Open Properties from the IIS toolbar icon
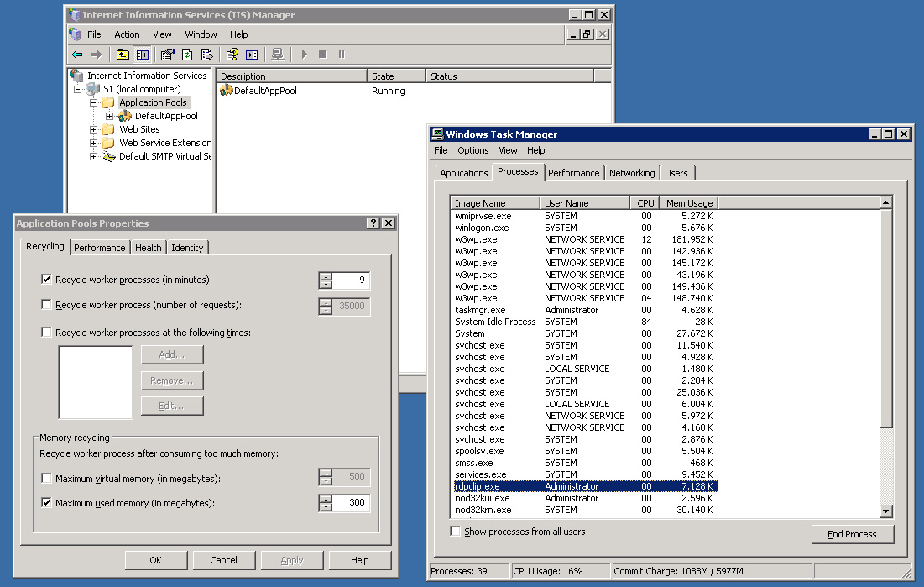The height and width of the screenshot is (587, 924). [167, 55]
